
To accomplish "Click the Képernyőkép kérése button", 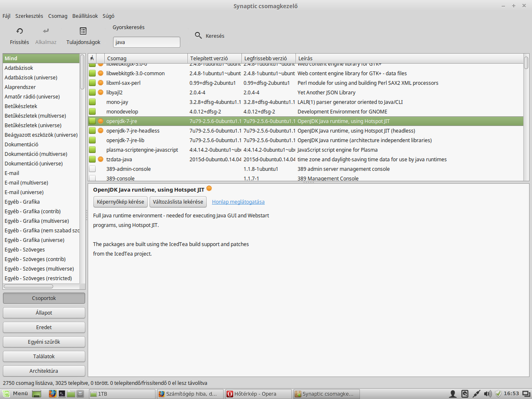I will 121,202.
